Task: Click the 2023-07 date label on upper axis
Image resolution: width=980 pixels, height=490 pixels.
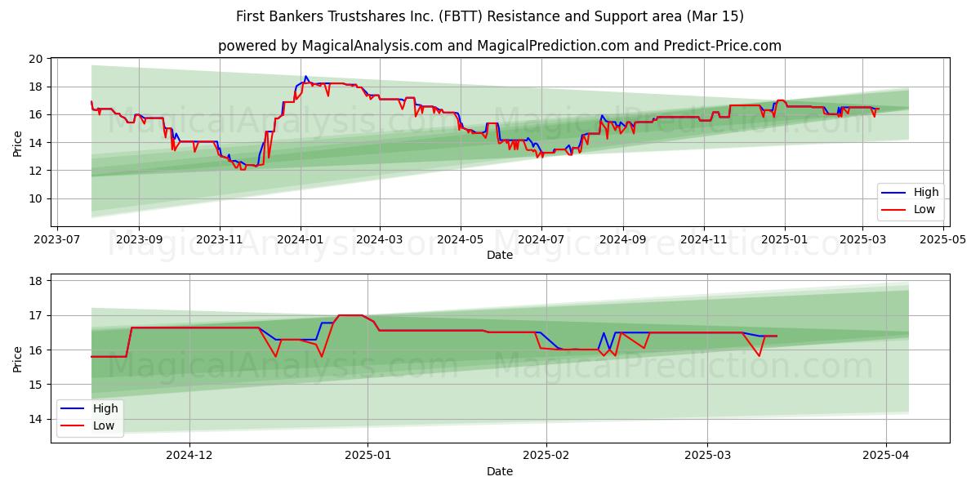Action: click(58, 240)
